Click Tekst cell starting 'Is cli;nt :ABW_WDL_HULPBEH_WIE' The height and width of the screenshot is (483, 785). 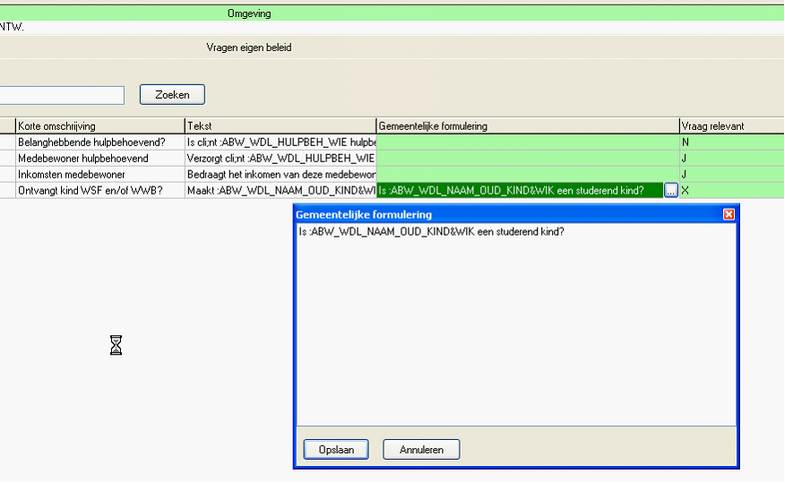(280, 142)
